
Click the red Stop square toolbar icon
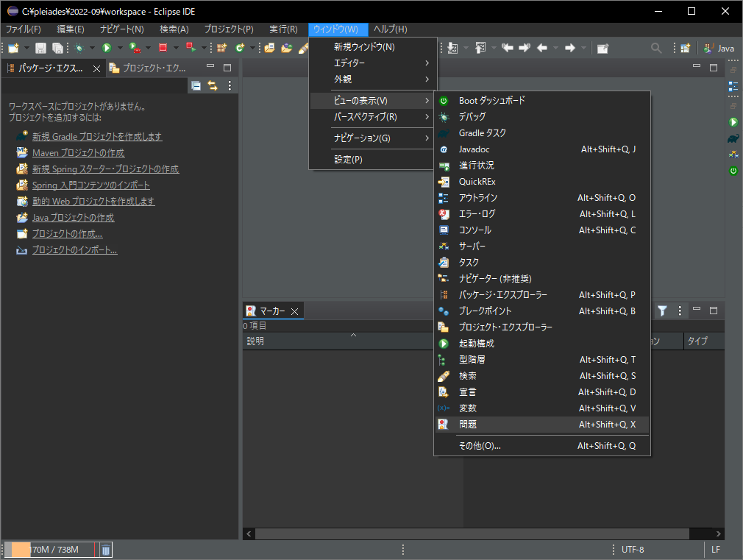(x=163, y=48)
